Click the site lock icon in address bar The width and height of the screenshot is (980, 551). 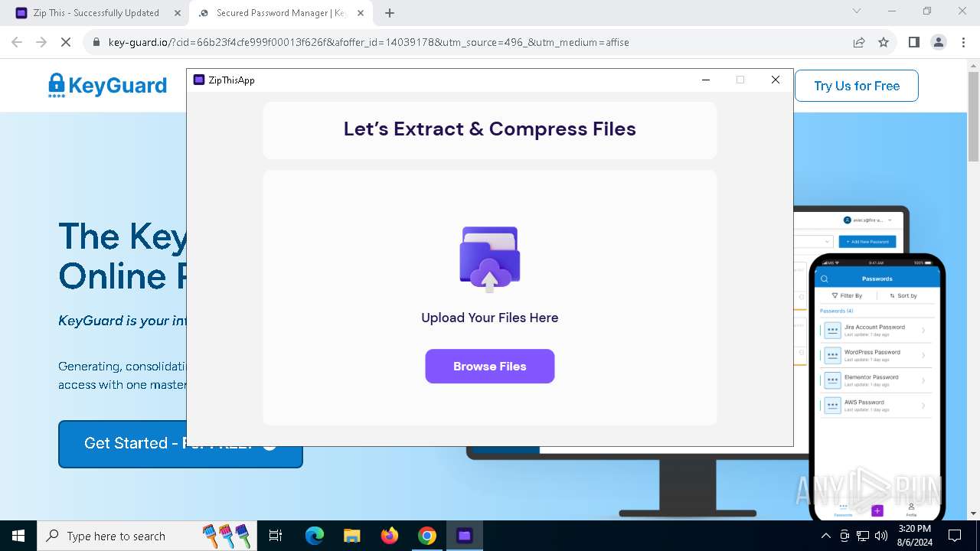click(96, 42)
